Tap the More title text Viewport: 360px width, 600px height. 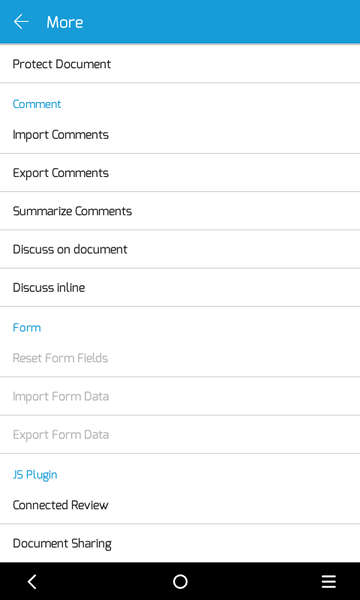point(65,22)
